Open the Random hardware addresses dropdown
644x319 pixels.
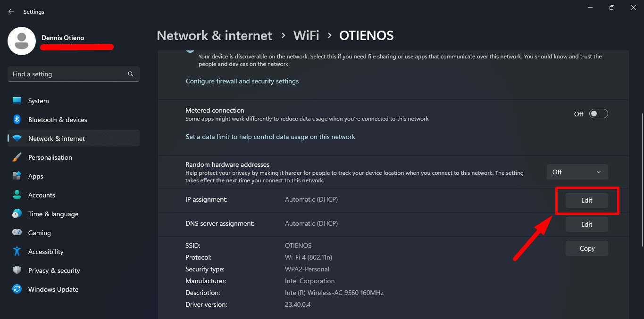click(577, 172)
